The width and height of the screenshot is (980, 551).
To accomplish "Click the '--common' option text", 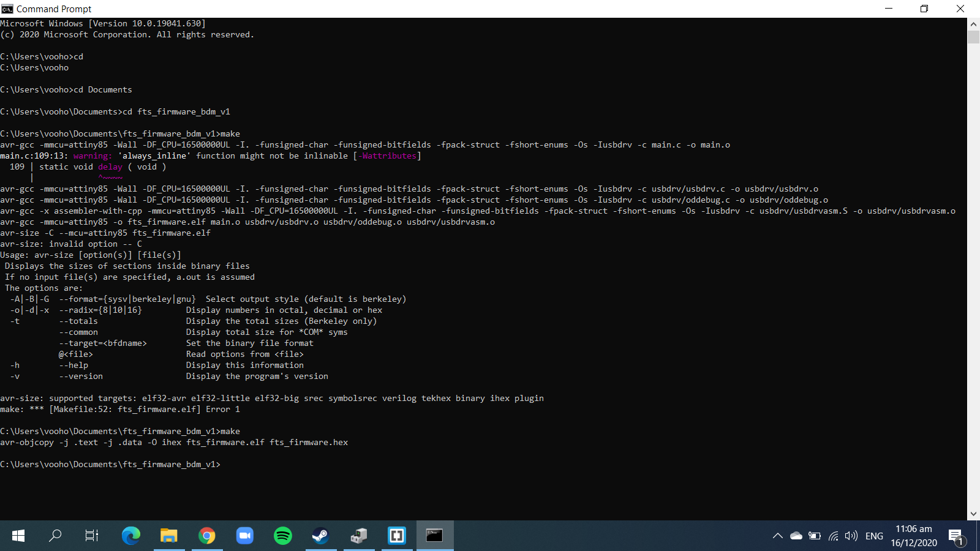I will click(78, 332).
